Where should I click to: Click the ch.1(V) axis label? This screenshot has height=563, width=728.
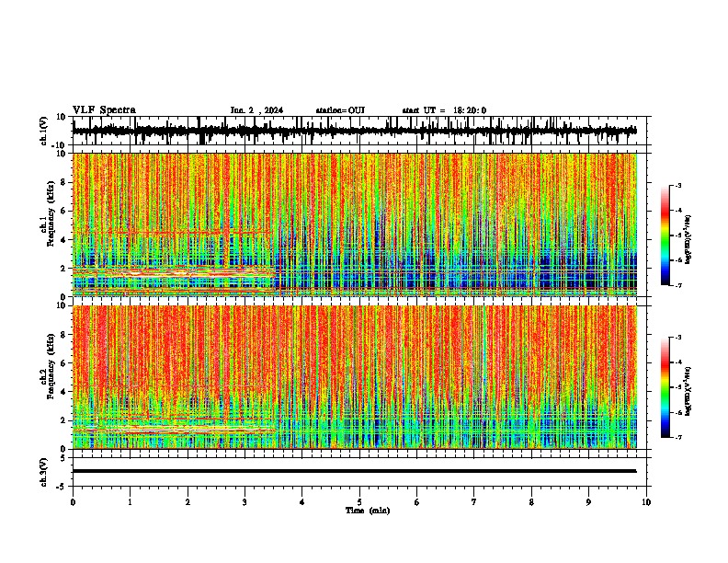click(x=44, y=131)
